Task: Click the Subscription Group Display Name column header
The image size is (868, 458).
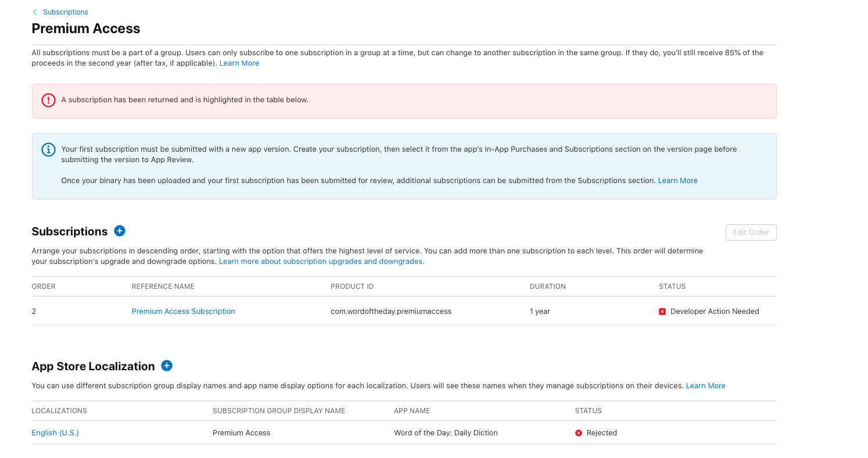Action: (x=278, y=411)
